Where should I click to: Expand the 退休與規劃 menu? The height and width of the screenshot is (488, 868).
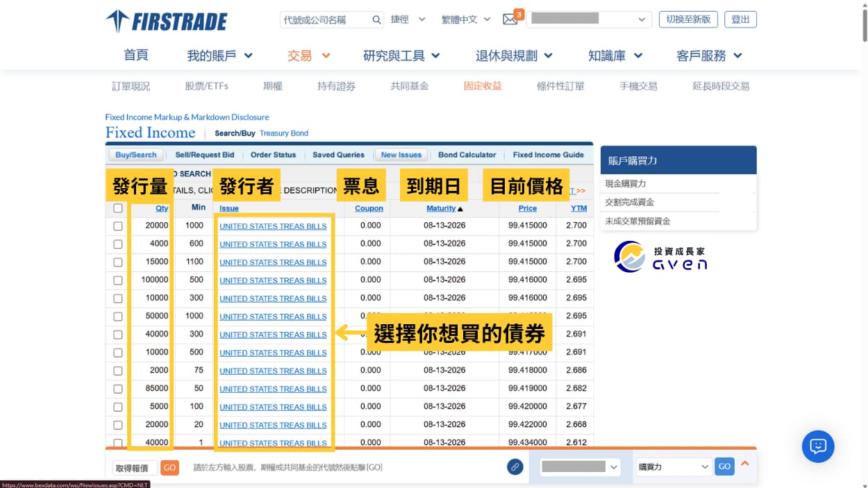pos(514,56)
